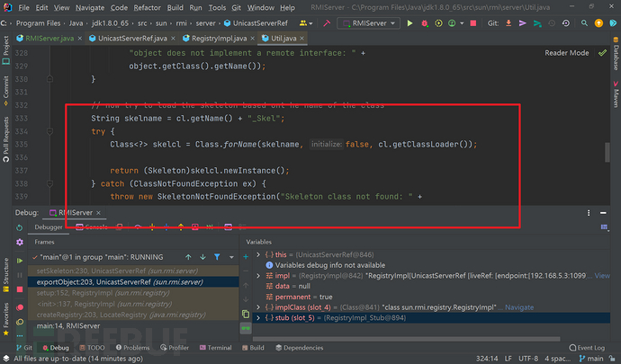Click the View link on the impl variable

coord(602,276)
